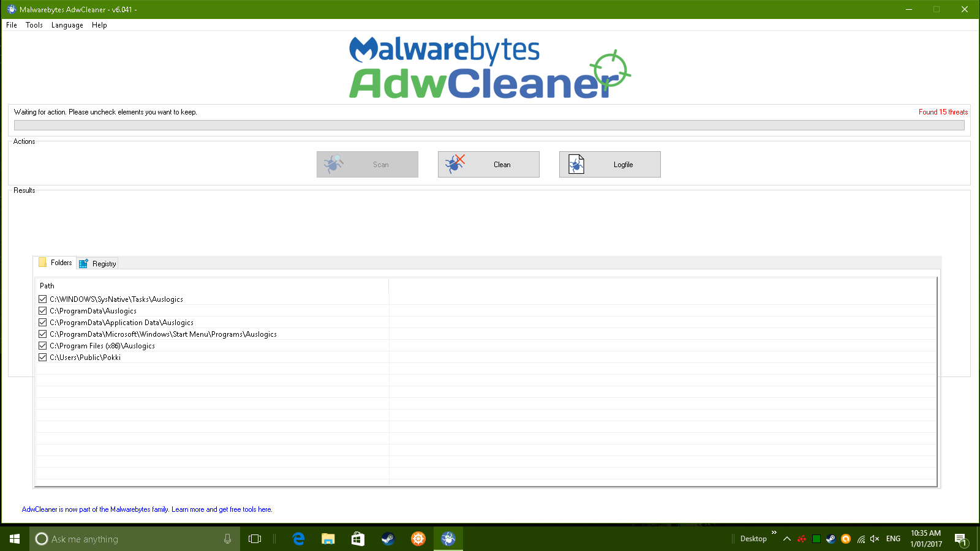980x551 pixels.
Task: Launch Microsoft Edge from the taskbar
Action: [x=298, y=539]
